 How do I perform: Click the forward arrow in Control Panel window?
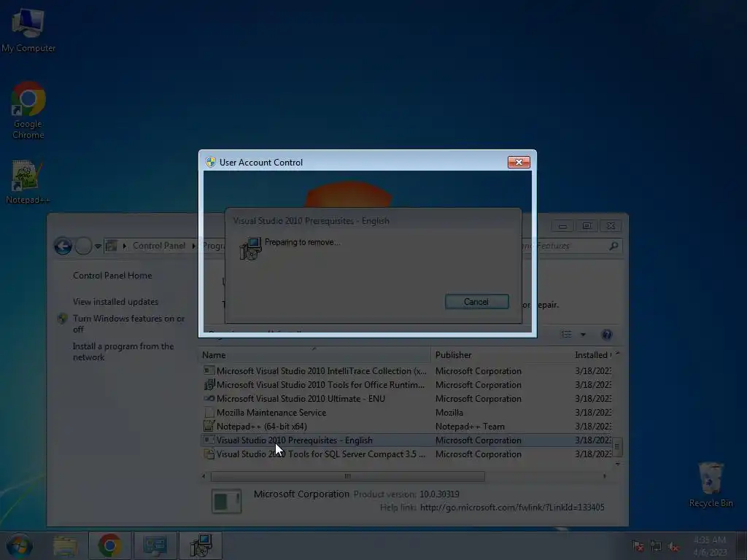pos(83,246)
